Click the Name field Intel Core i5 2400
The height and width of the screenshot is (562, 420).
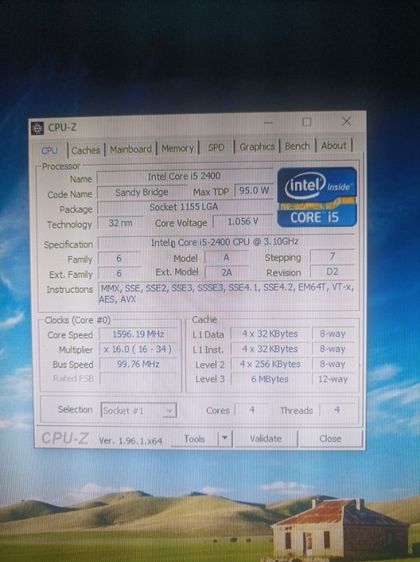(184, 176)
